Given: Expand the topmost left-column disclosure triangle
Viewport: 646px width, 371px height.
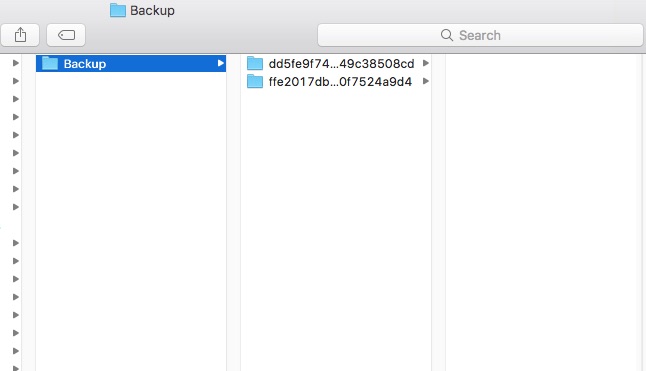Looking at the screenshot, I should [16, 63].
